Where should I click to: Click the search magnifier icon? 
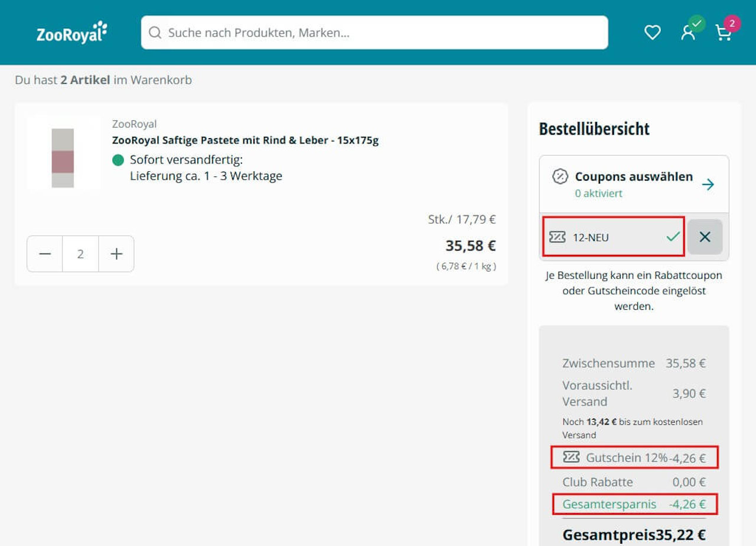[155, 32]
